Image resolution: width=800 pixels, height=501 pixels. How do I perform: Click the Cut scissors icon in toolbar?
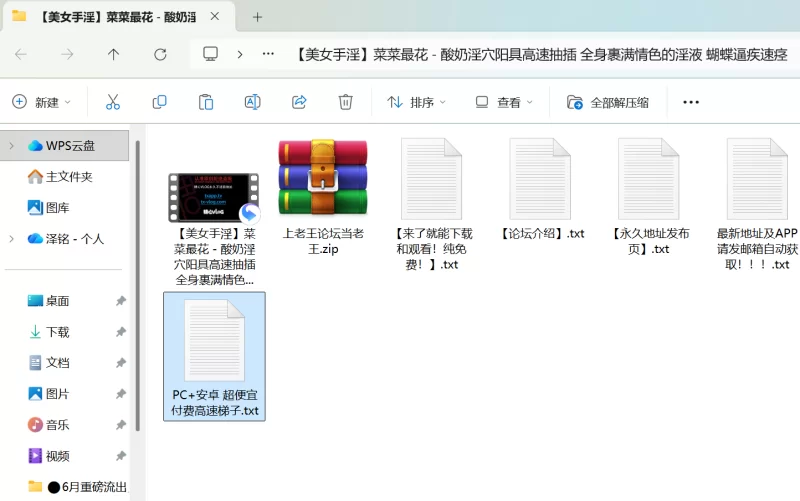click(x=112, y=102)
